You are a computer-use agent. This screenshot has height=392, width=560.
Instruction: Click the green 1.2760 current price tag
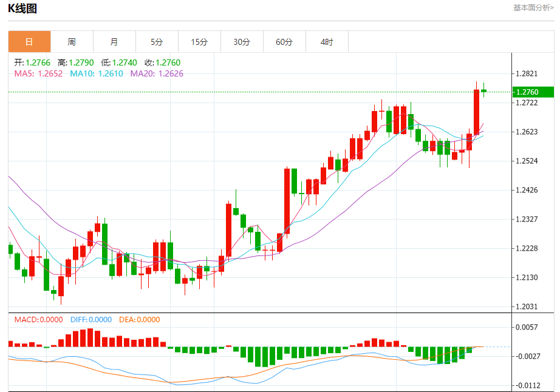click(x=533, y=92)
